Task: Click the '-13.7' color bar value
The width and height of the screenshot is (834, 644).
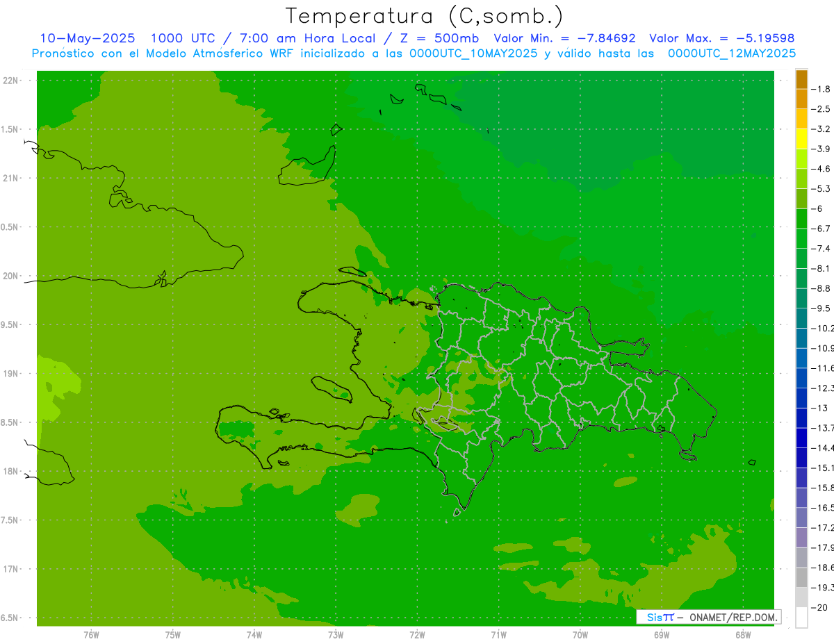Action: point(821,427)
